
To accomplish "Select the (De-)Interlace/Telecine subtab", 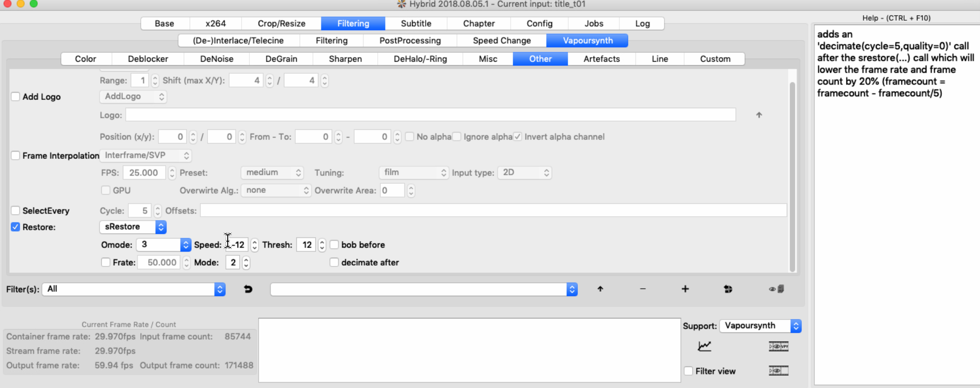I will click(238, 41).
